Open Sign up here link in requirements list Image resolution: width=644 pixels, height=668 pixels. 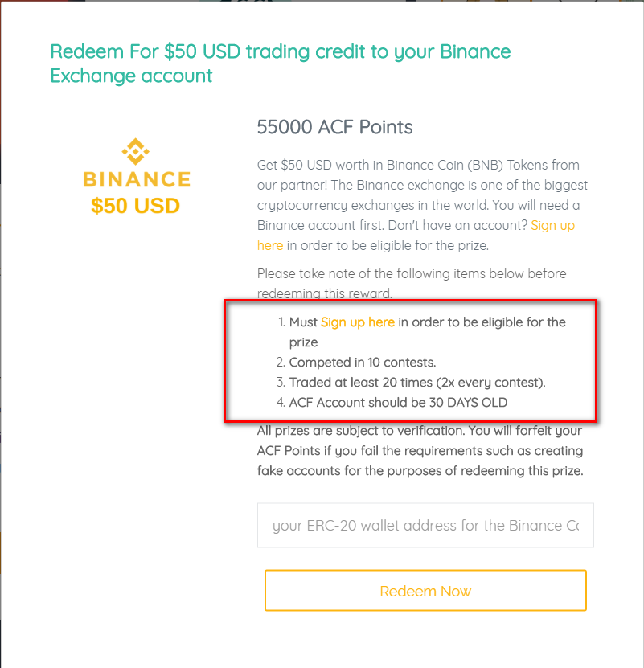pyautogui.click(x=358, y=322)
